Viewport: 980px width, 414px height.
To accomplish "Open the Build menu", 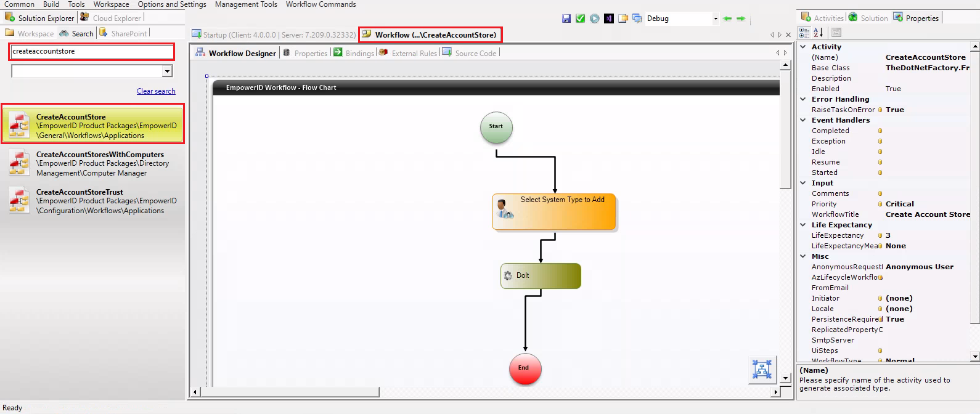I will tap(51, 4).
